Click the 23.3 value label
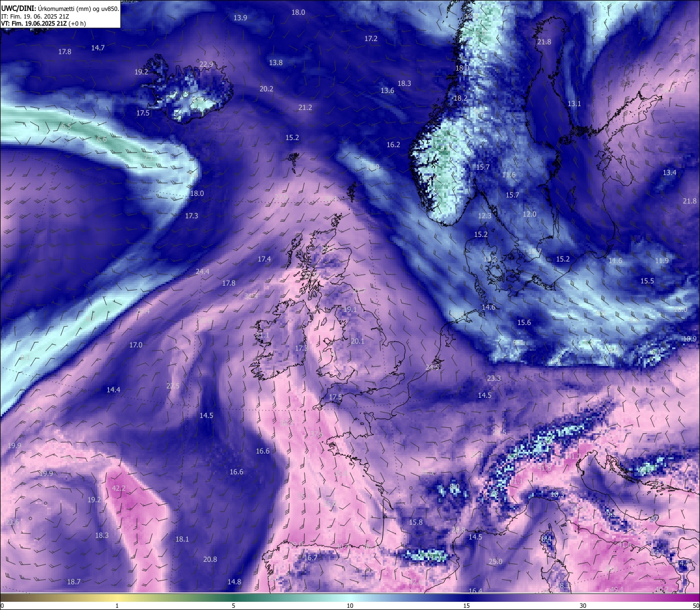Screen dimensions: 700x610 [x=494, y=378]
